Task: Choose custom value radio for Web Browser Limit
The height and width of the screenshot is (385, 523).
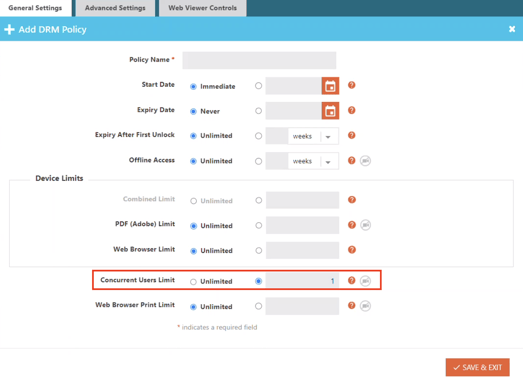Action: coord(258,250)
